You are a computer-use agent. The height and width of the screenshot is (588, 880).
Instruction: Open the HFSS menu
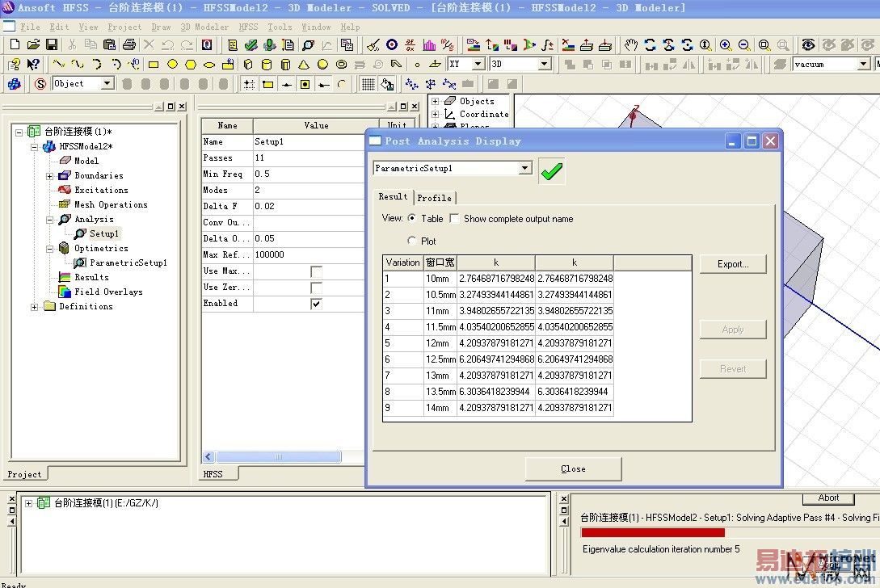click(x=249, y=27)
